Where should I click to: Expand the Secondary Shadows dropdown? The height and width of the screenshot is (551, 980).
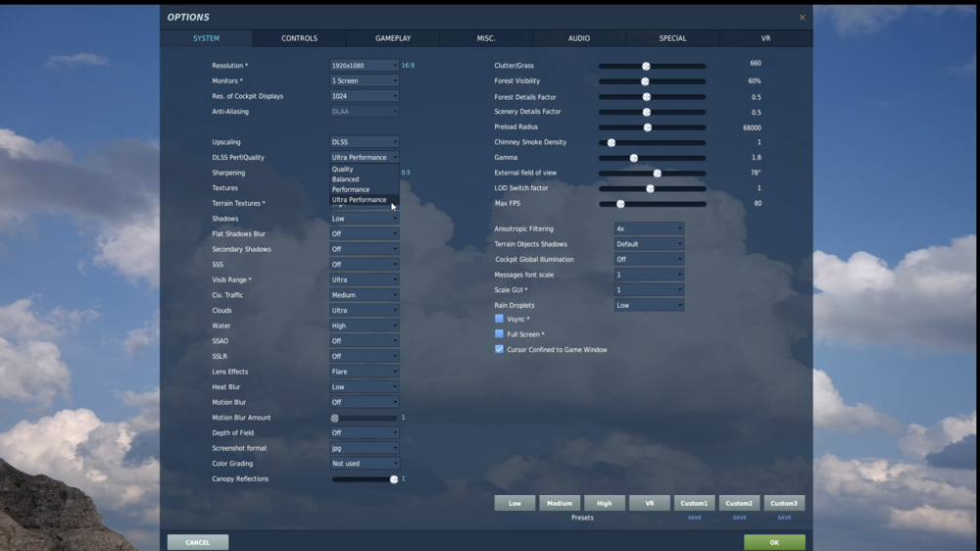point(365,249)
